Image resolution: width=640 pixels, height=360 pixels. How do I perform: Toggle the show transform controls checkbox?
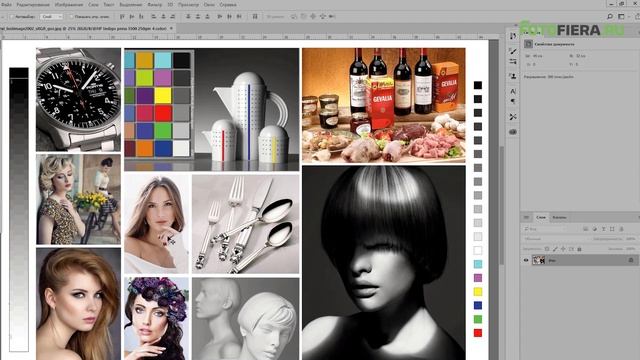(x=71, y=17)
